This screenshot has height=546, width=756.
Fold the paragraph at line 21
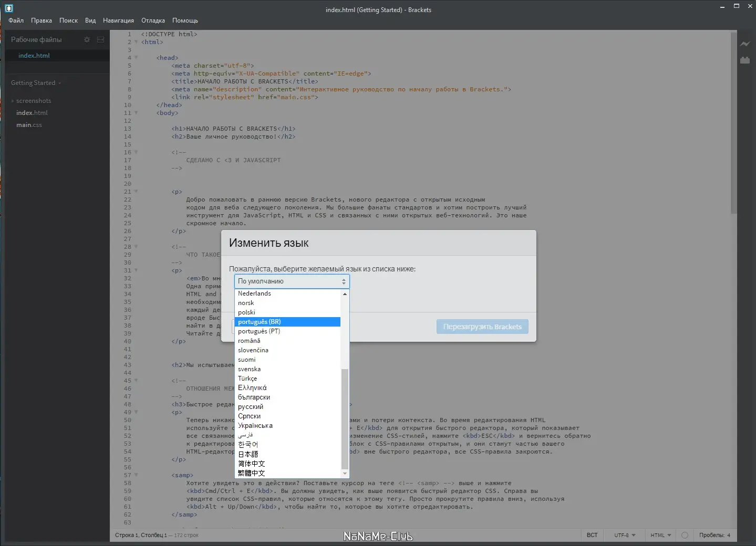pyautogui.click(x=136, y=192)
